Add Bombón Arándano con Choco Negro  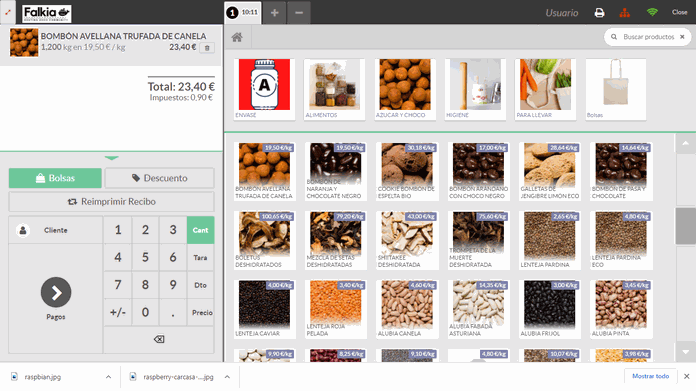coord(478,171)
